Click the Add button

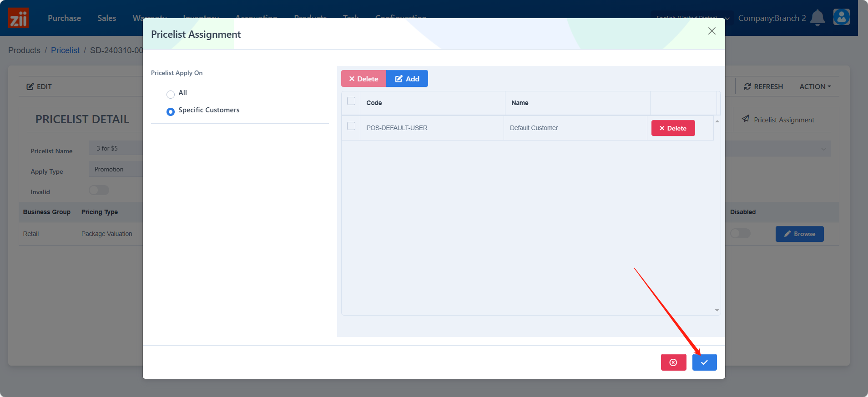pos(407,79)
